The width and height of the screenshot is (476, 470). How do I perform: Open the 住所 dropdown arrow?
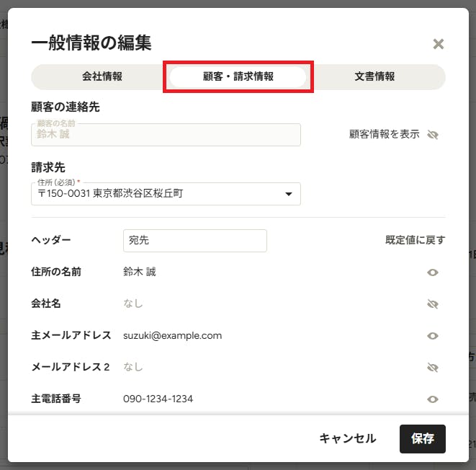pyautogui.click(x=289, y=194)
